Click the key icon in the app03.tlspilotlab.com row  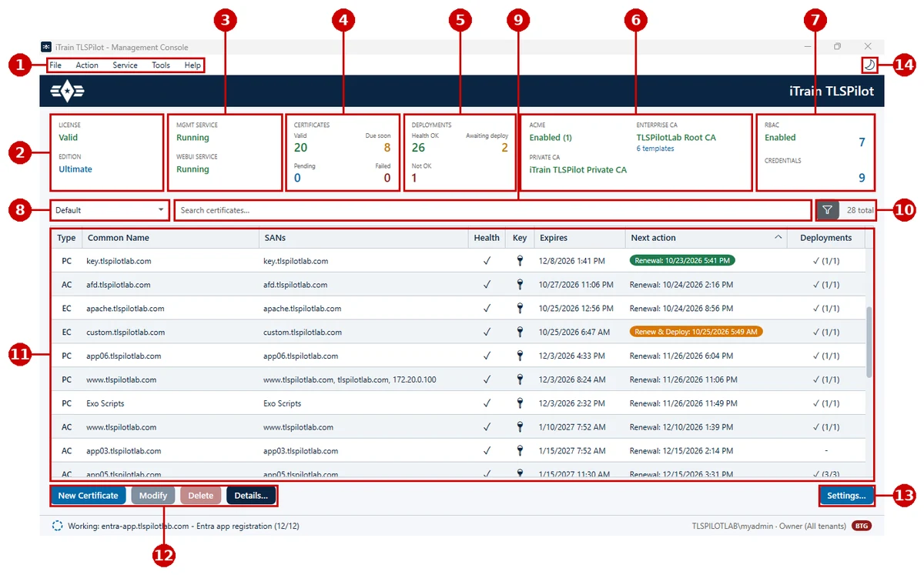tap(520, 451)
